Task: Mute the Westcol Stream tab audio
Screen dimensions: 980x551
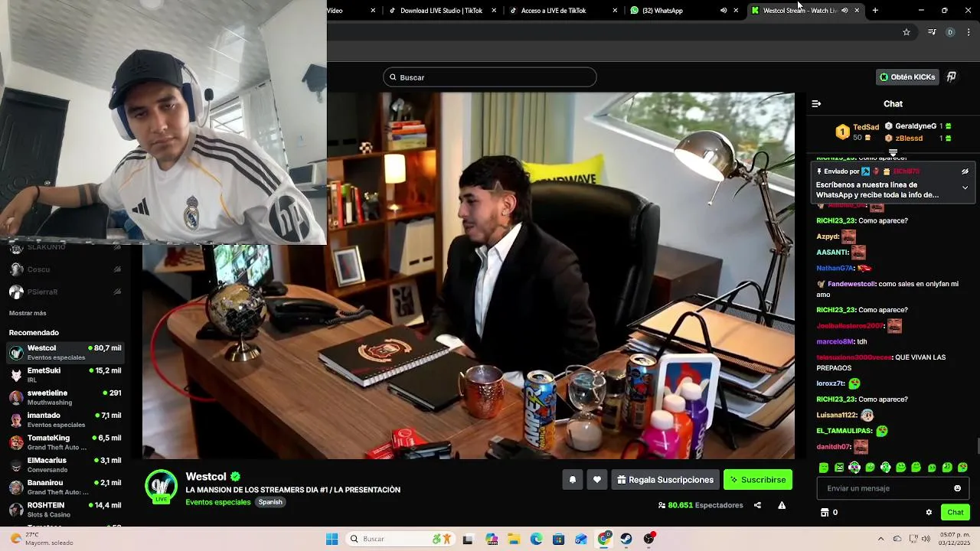Action: coord(844,11)
